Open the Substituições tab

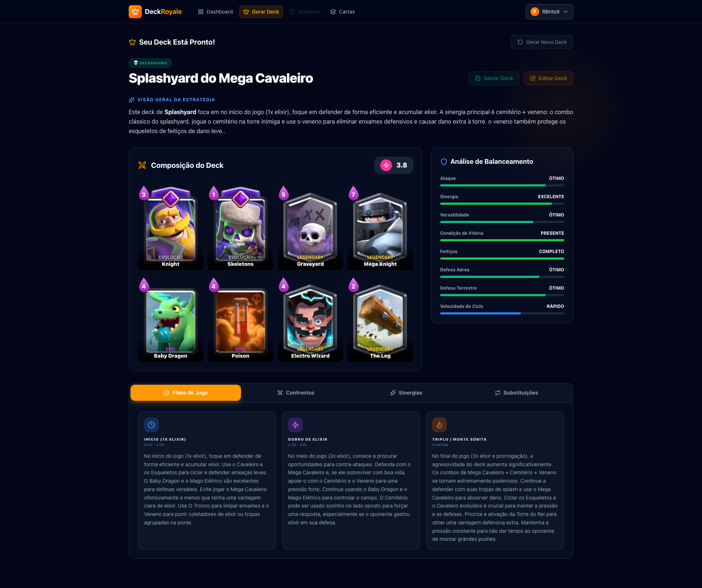pyautogui.click(x=516, y=393)
